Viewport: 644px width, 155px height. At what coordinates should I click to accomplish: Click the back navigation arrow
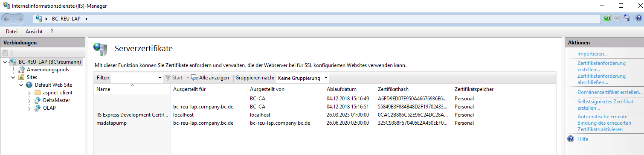(7, 19)
